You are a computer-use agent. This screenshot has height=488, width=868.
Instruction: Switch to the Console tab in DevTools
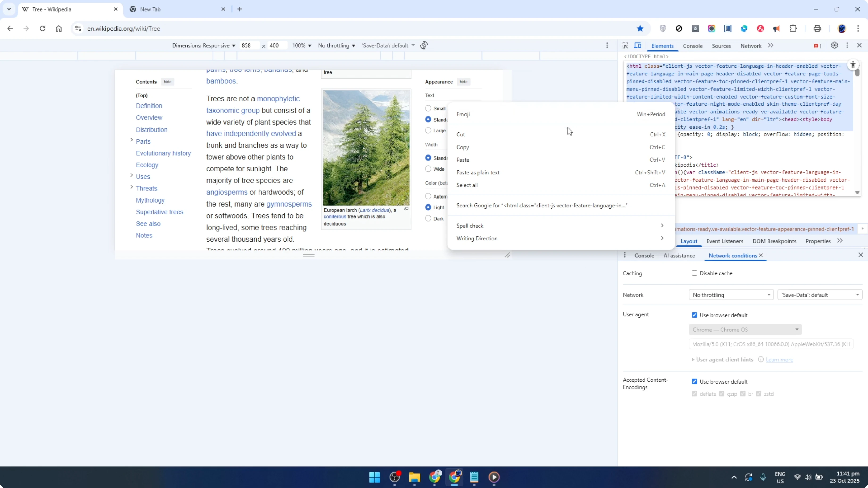click(693, 46)
